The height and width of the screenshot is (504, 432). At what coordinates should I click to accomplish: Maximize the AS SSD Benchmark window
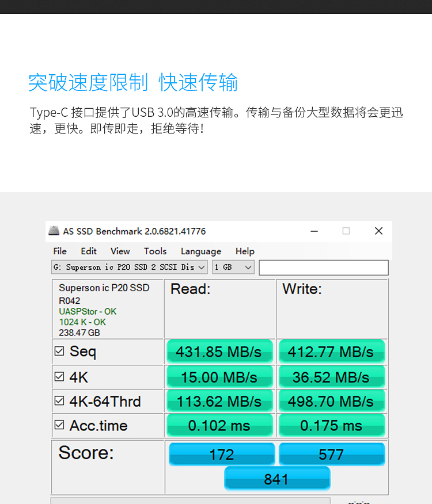point(346,231)
